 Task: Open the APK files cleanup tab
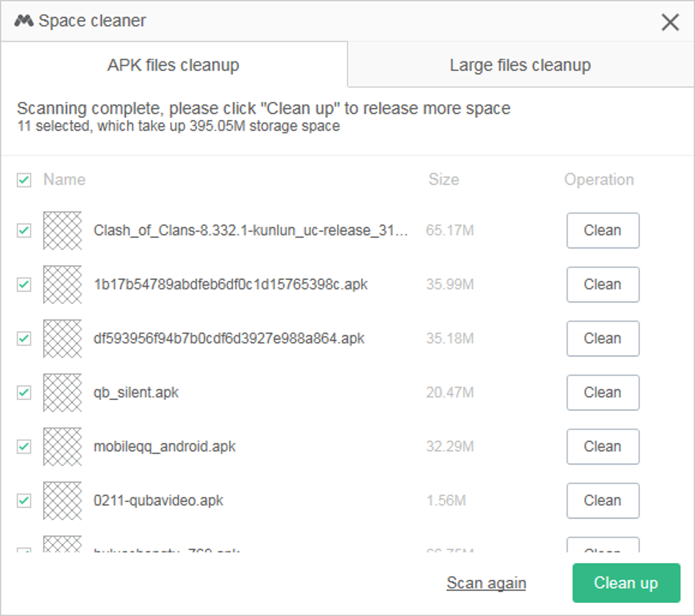173,65
